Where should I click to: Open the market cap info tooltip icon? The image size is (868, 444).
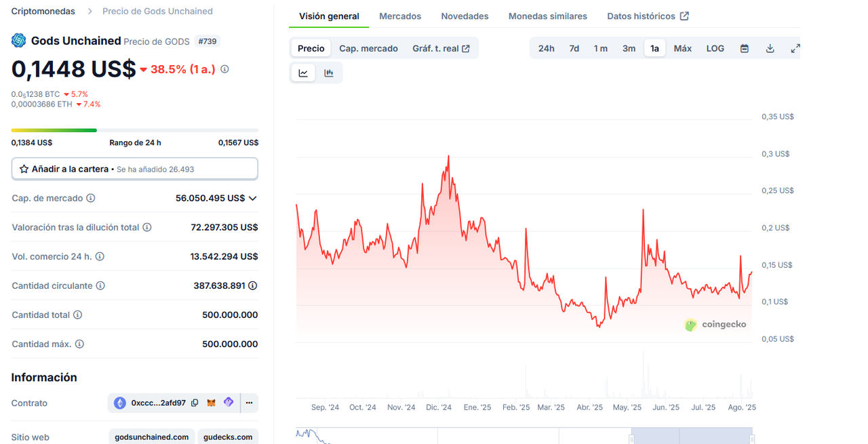(91, 198)
